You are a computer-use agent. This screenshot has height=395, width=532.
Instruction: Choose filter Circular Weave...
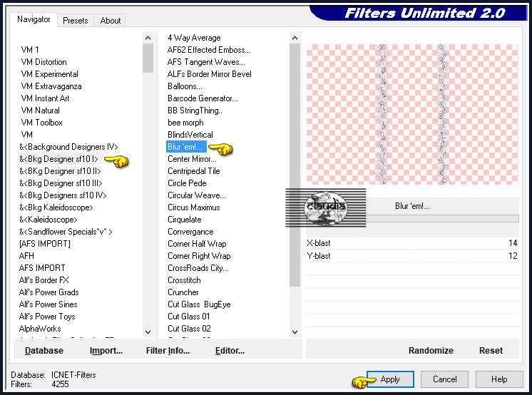point(196,195)
